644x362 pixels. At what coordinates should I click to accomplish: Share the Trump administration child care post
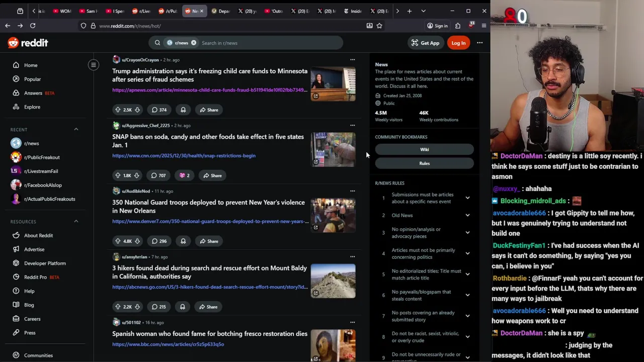[x=208, y=110]
